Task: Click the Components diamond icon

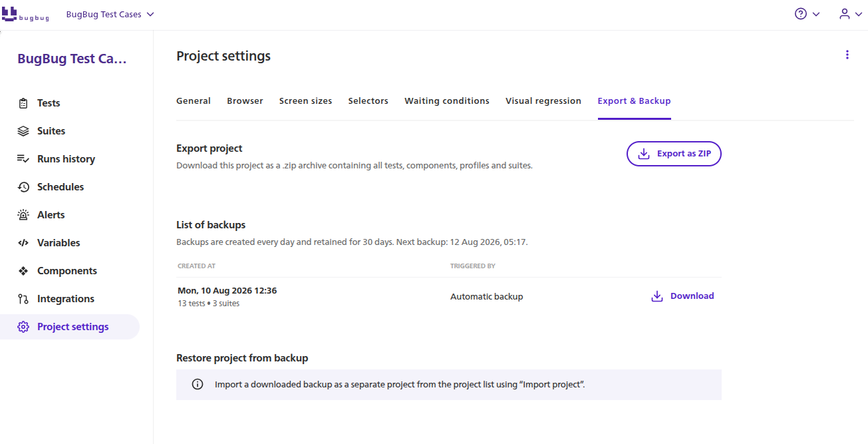Action: tap(23, 271)
